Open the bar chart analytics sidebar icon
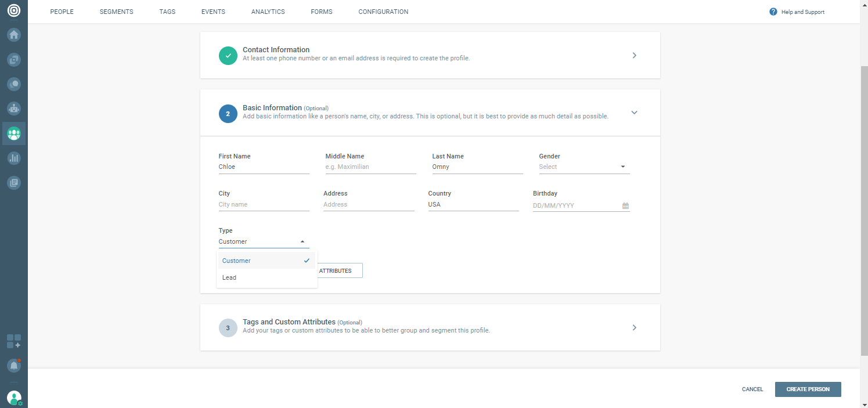This screenshot has height=408, width=868. click(14, 158)
